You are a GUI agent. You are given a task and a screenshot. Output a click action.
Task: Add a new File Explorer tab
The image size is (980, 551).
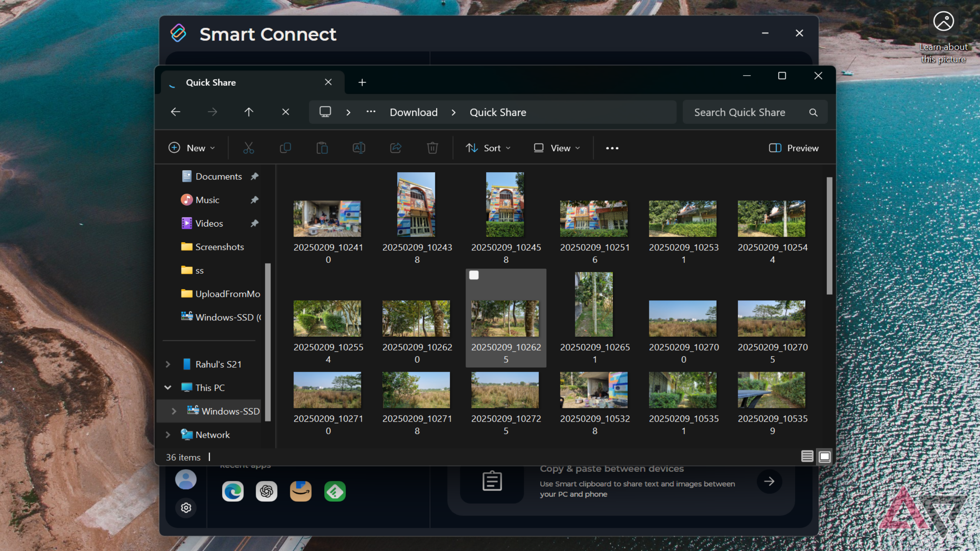tap(362, 82)
